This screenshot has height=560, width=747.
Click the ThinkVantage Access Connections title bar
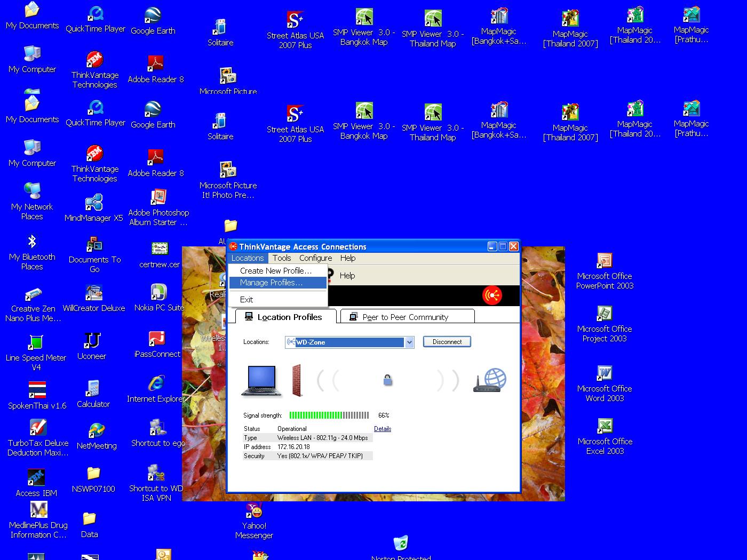point(356,246)
